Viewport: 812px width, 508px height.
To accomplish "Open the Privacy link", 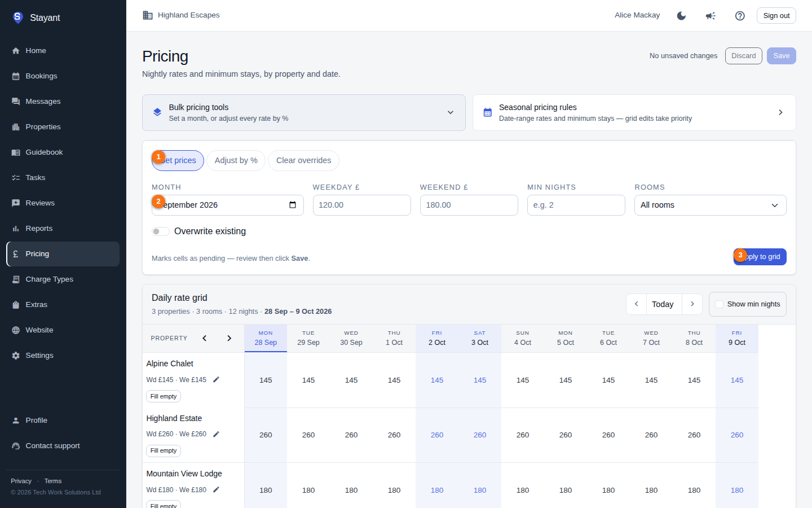I will (21, 481).
